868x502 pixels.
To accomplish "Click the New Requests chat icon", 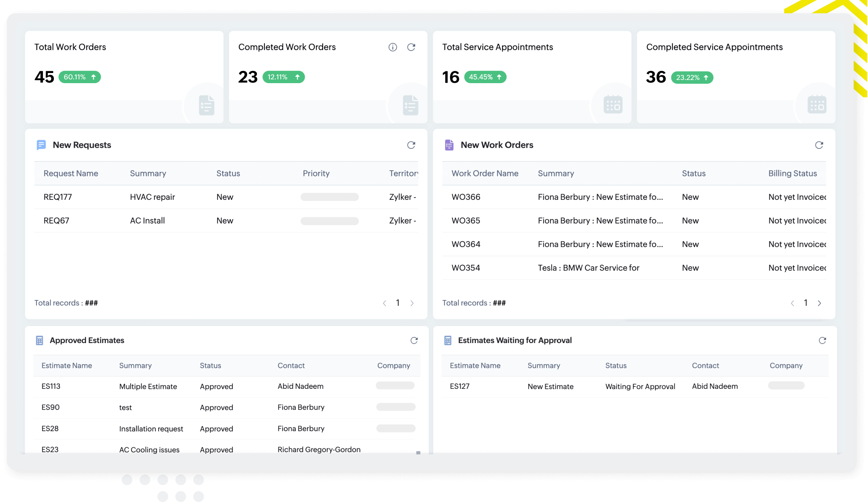I will point(41,145).
